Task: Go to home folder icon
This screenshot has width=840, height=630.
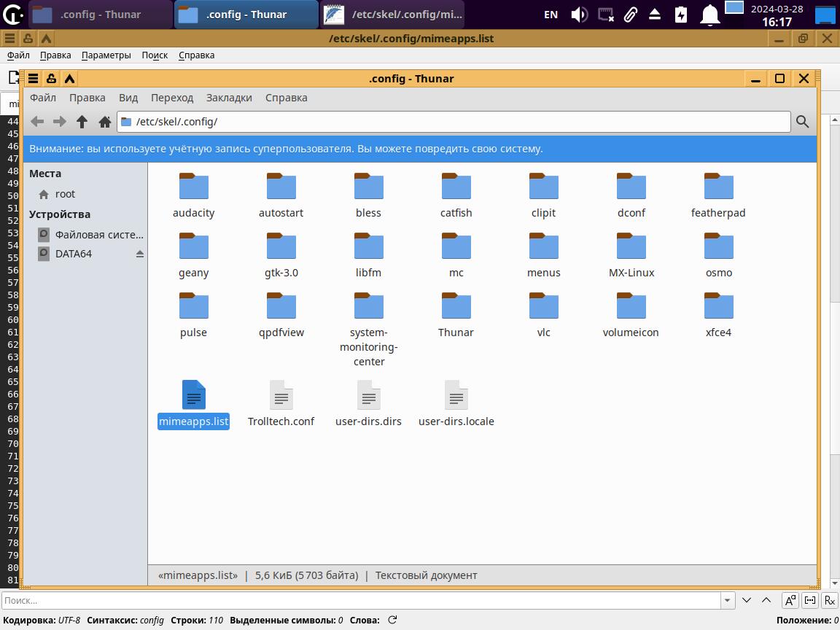Action: pos(105,122)
